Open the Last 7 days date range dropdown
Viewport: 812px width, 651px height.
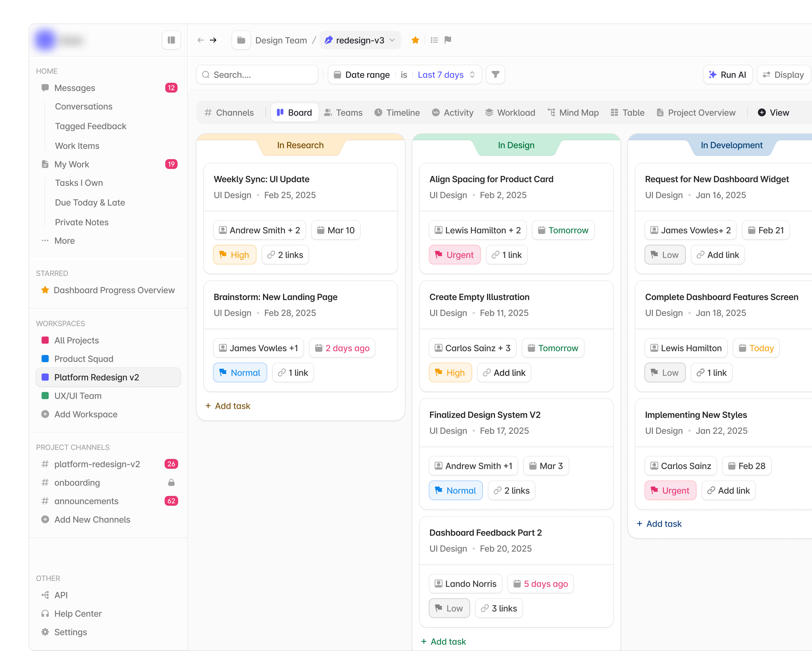tap(446, 75)
